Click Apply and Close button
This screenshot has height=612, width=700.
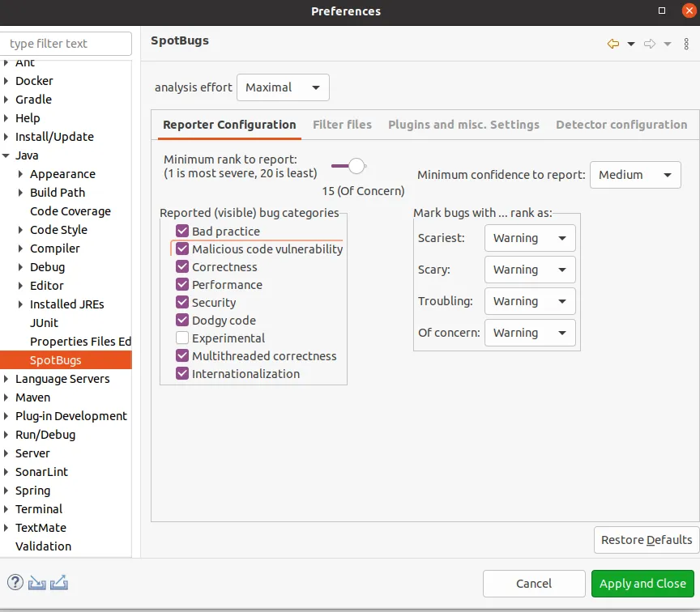click(642, 584)
